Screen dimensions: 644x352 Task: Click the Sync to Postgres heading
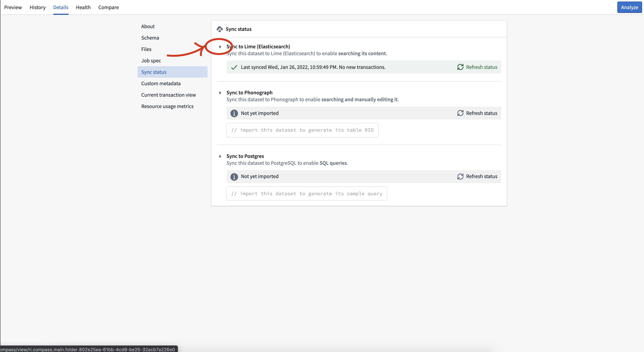point(245,156)
